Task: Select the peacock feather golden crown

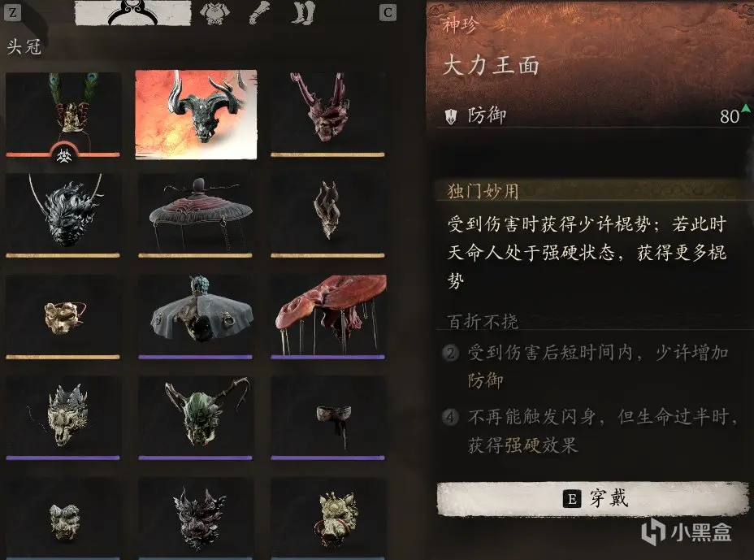Action: (x=63, y=115)
